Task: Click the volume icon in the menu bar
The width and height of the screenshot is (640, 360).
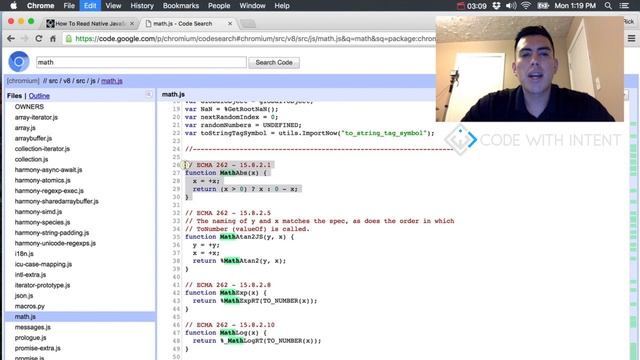Action: (511, 6)
